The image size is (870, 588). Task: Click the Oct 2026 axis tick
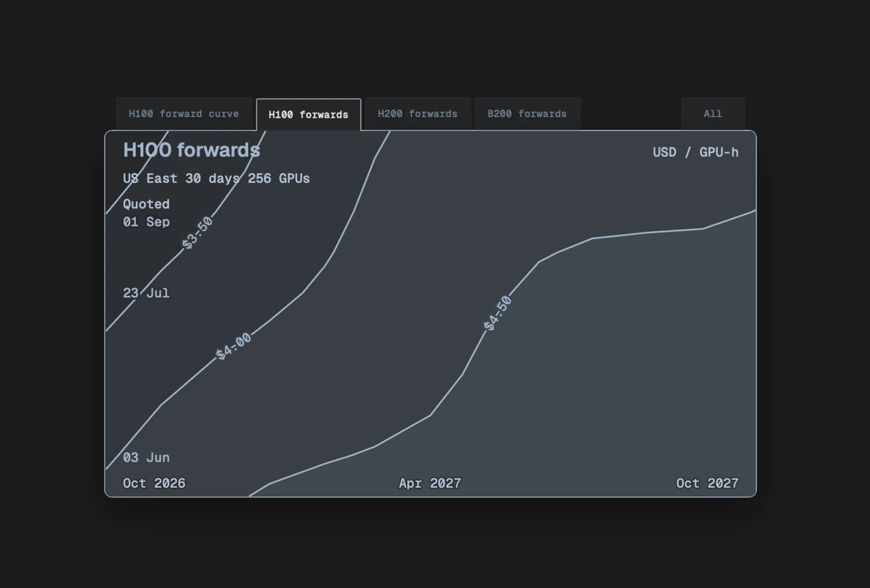point(154,483)
